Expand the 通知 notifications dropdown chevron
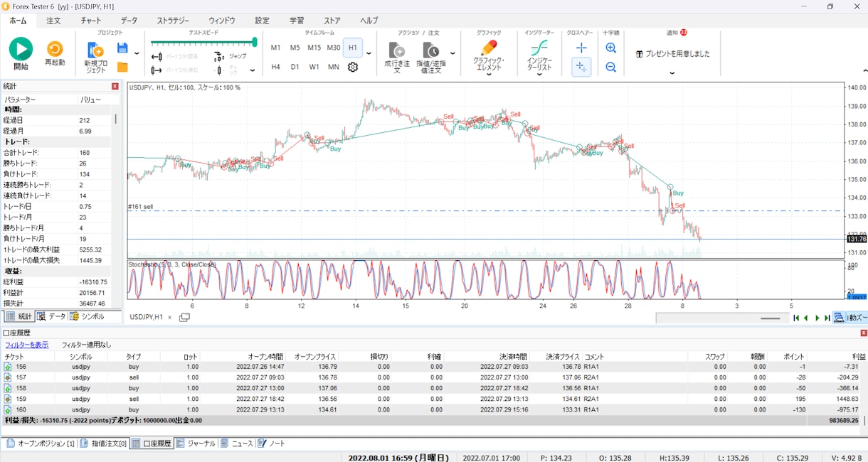The height and width of the screenshot is (462, 868). point(672,72)
